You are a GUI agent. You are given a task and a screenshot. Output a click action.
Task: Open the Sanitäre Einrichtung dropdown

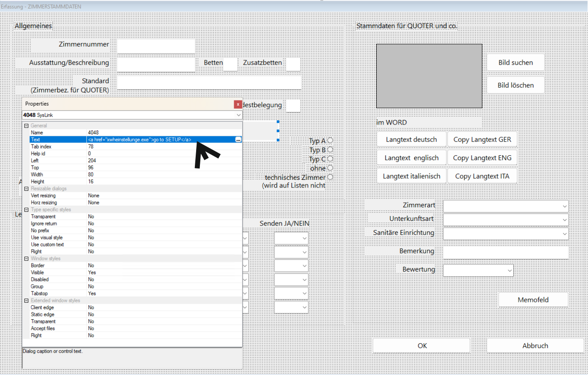[506, 234]
